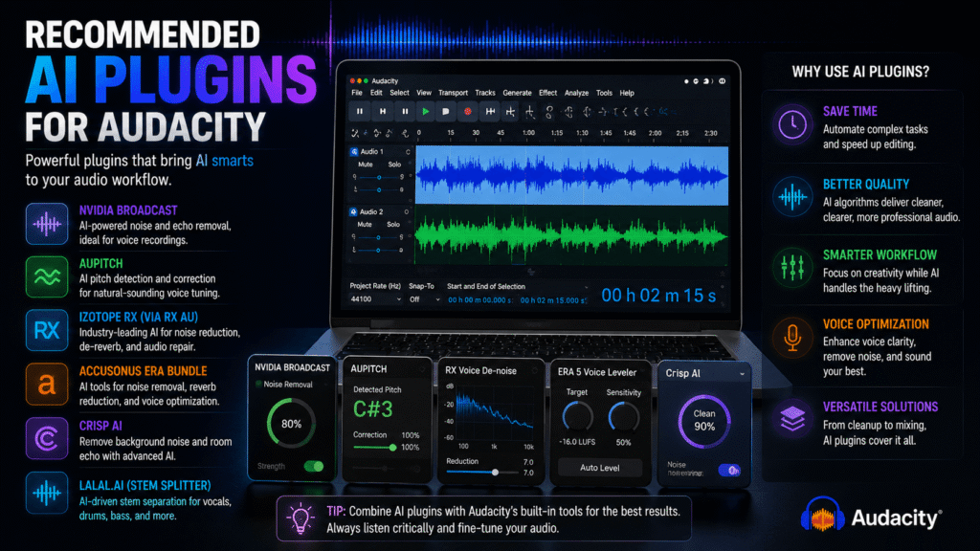Viewport: 980px width, 551px height.
Task: Open the Effect menu
Action: pos(547,93)
